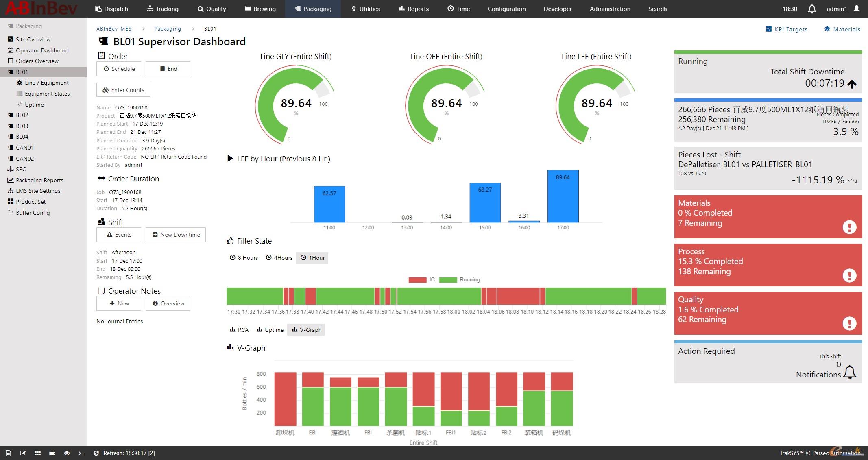The width and height of the screenshot is (868, 460).
Task: Click the ABInBev-MES breadcrumb link
Action: [x=114, y=29]
